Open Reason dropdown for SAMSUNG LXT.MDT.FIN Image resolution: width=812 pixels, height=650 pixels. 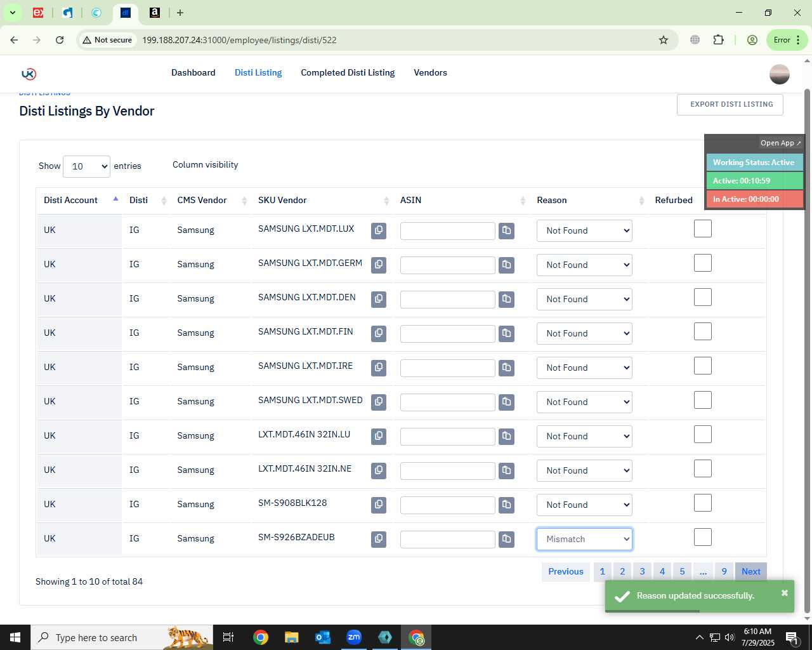(584, 333)
